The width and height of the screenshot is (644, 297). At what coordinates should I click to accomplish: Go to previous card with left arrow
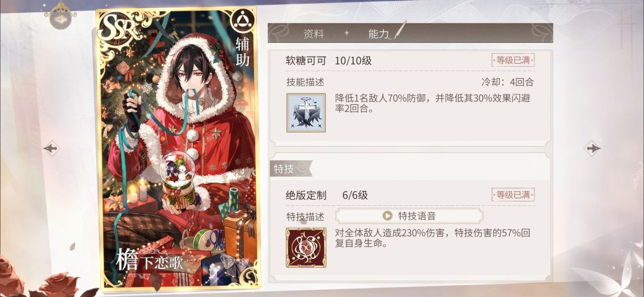[51, 148]
